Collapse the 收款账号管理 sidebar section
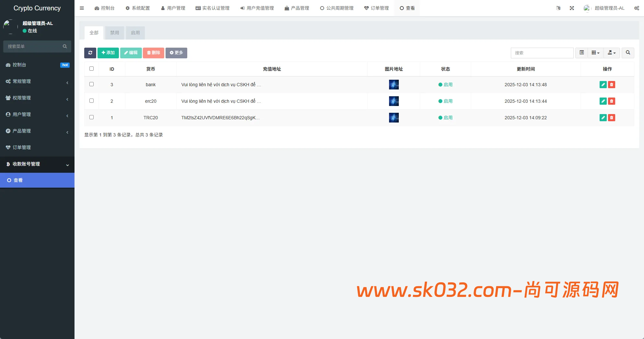Viewport: 644px width, 339px height. tap(37, 164)
